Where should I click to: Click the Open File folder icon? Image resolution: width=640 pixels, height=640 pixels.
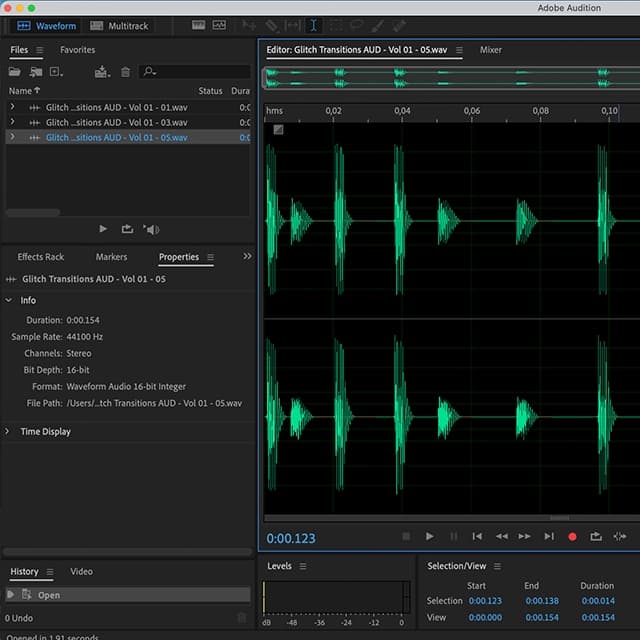point(14,72)
